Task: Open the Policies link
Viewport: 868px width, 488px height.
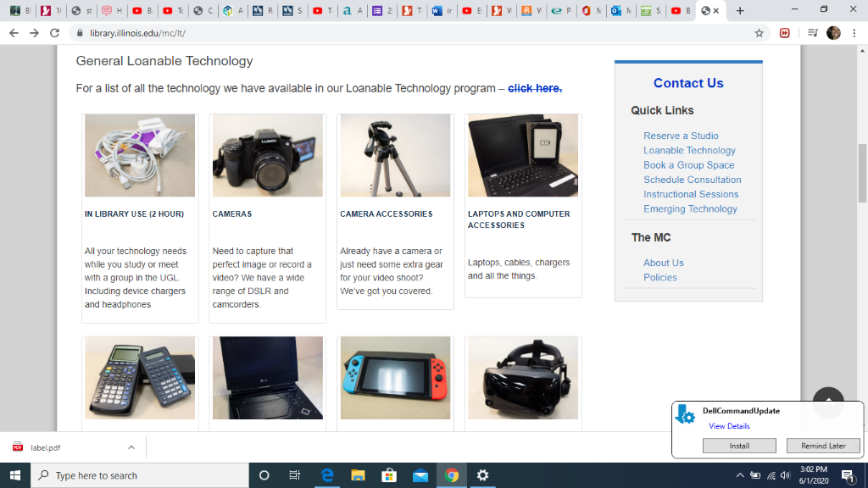Action: [659, 278]
